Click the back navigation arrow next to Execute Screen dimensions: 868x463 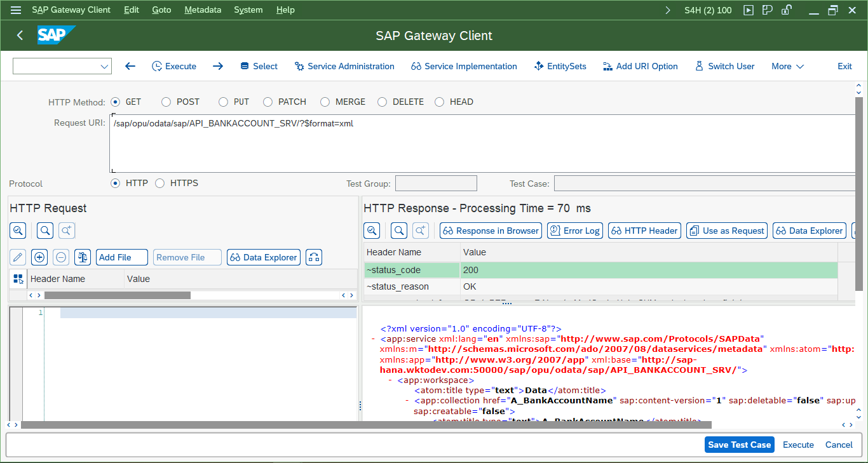[x=130, y=65]
